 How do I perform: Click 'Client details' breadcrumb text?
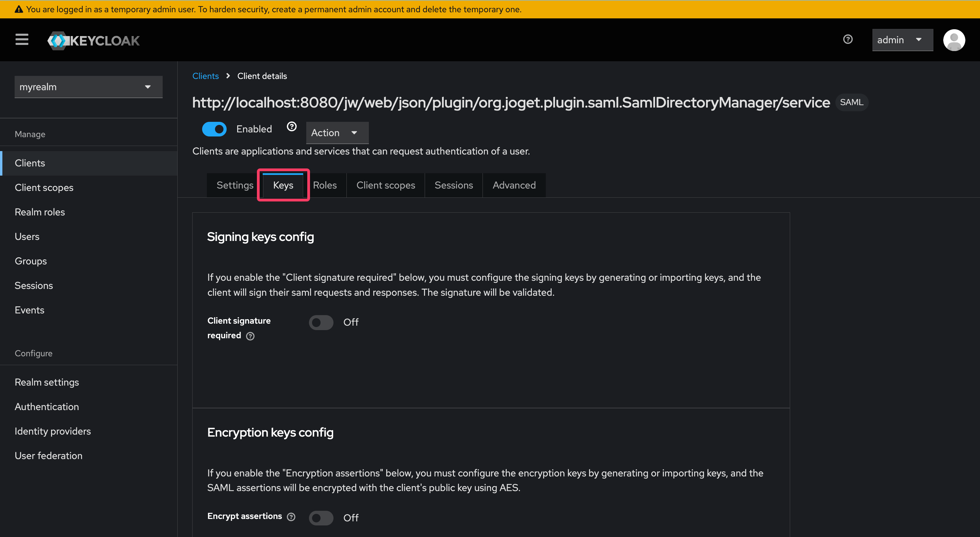point(262,76)
